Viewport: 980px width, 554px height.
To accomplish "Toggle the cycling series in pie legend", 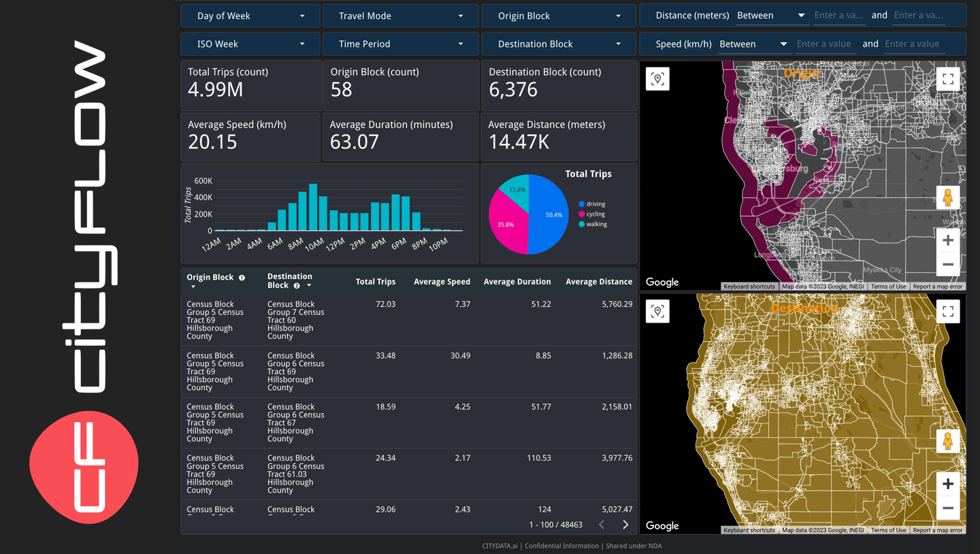I will pos(595,214).
